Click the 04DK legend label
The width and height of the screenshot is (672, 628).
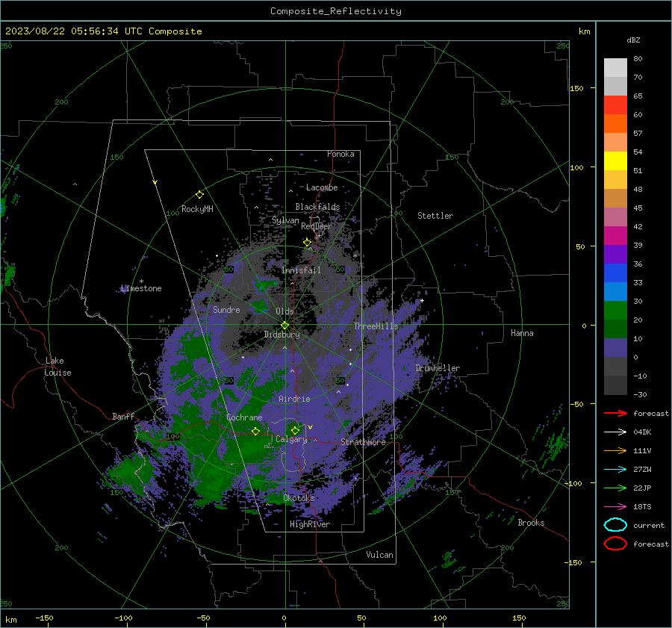642,432
